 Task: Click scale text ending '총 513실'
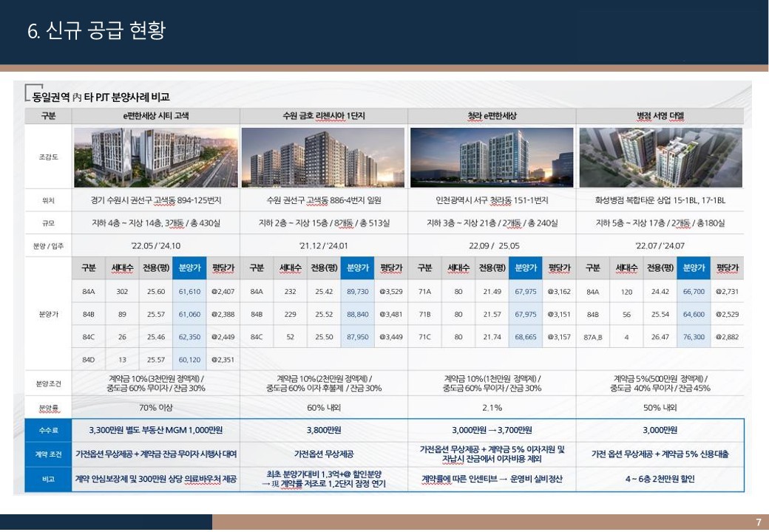click(x=324, y=223)
